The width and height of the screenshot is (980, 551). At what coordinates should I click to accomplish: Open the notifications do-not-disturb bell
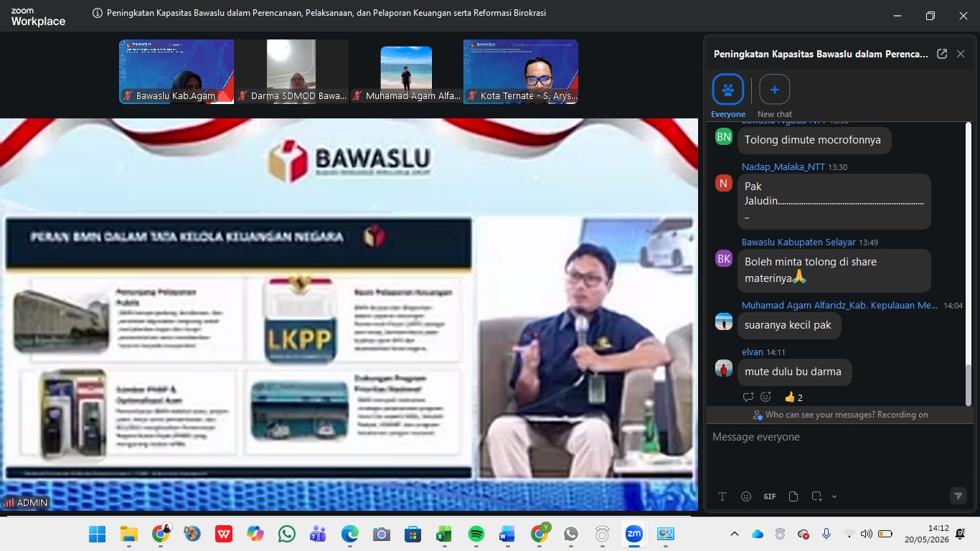coord(961,534)
